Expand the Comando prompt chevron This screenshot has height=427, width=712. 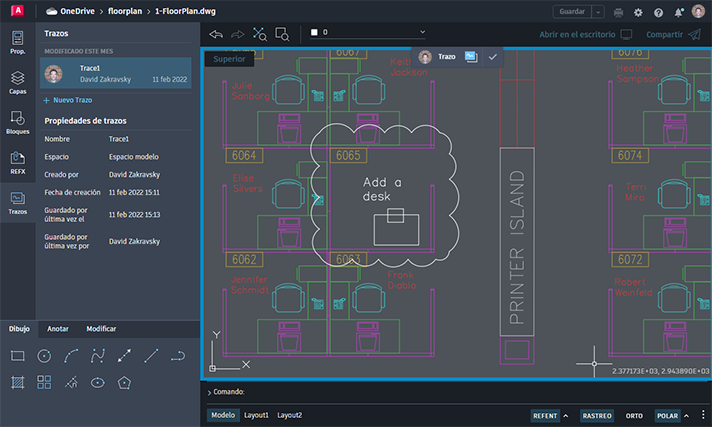click(209, 392)
